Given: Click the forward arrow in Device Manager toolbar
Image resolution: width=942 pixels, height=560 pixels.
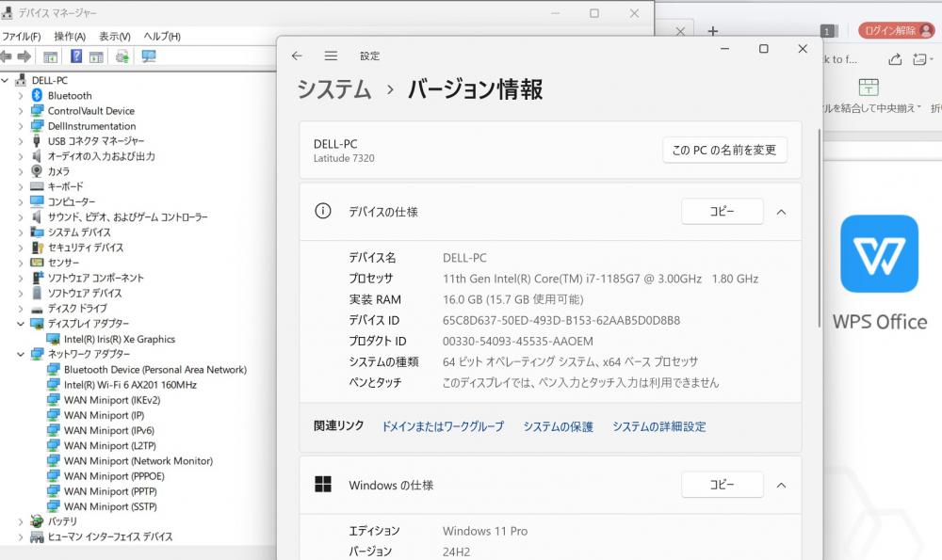Looking at the screenshot, I should click(24, 56).
